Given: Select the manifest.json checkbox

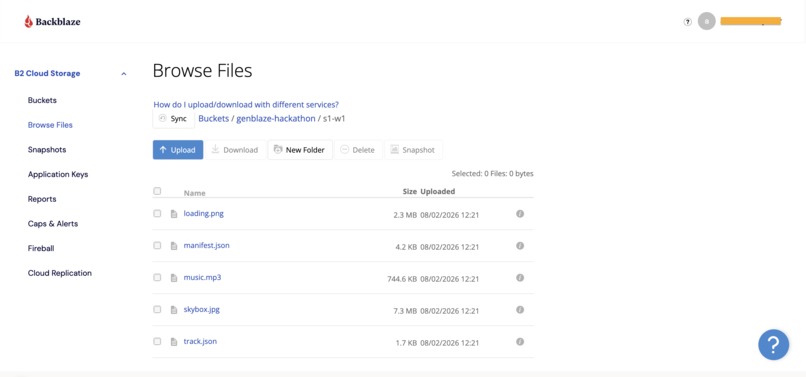Looking at the screenshot, I should point(157,245).
